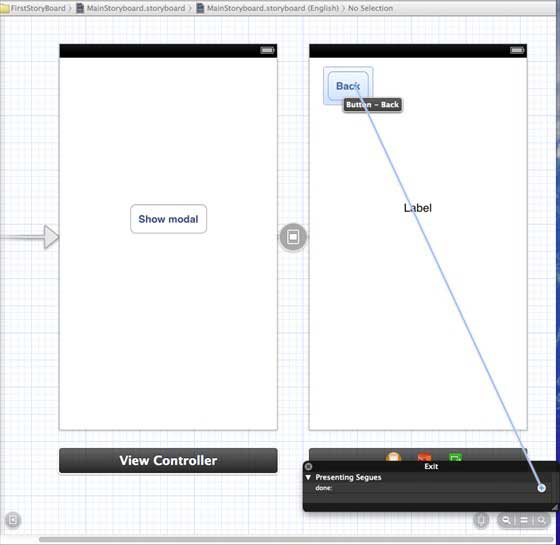Click the Show modal button
The height and width of the screenshot is (545, 560).
[168, 219]
